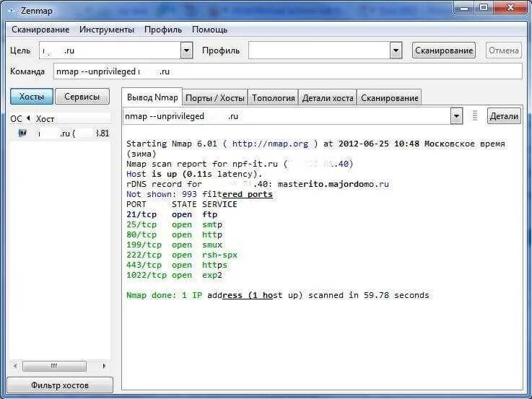Expand the nmap output scan selector dropdown

[457, 116]
